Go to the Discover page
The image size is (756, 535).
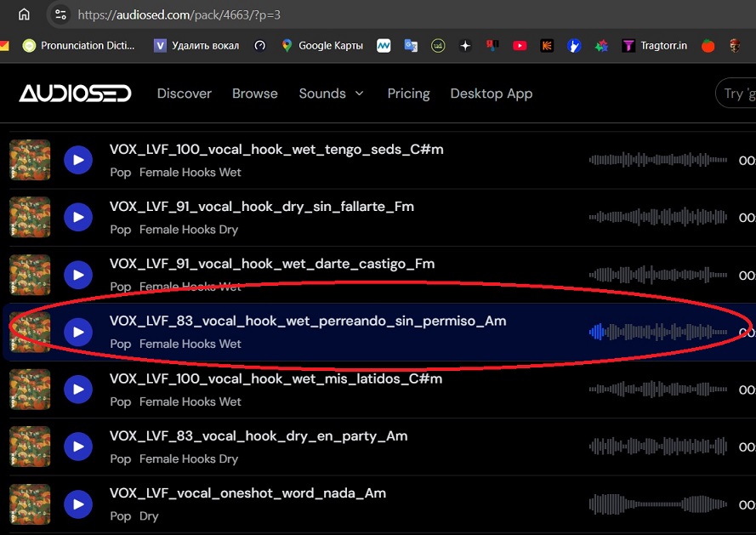[185, 93]
